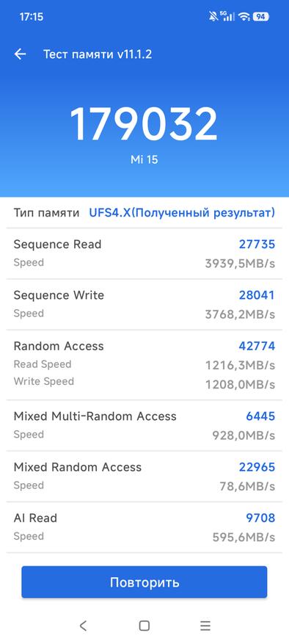The width and height of the screenshot is (289, 644).
Task: Tap the Android back navigation icon
Action: click(x=83, y=626)
